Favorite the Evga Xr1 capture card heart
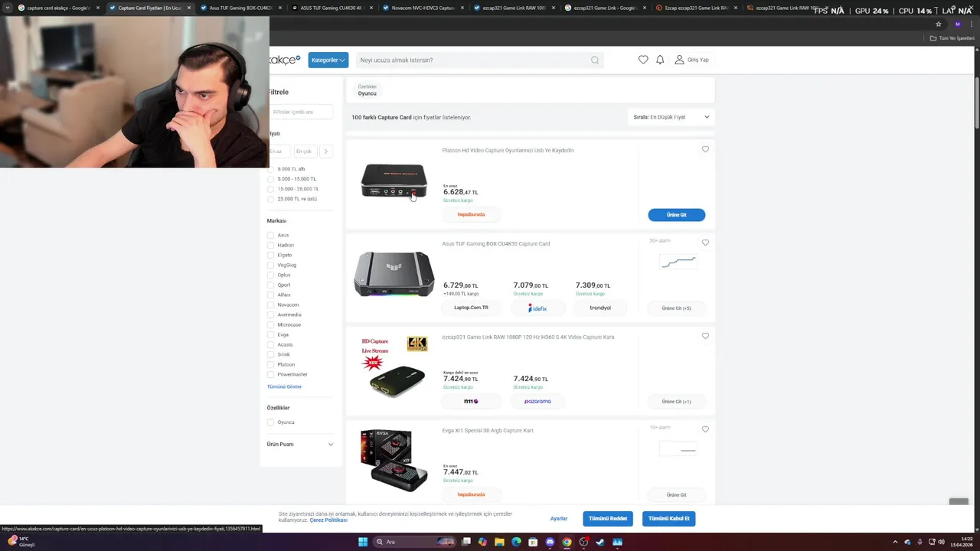This screenshot has height=551, width=980. (x=705, y=429)
